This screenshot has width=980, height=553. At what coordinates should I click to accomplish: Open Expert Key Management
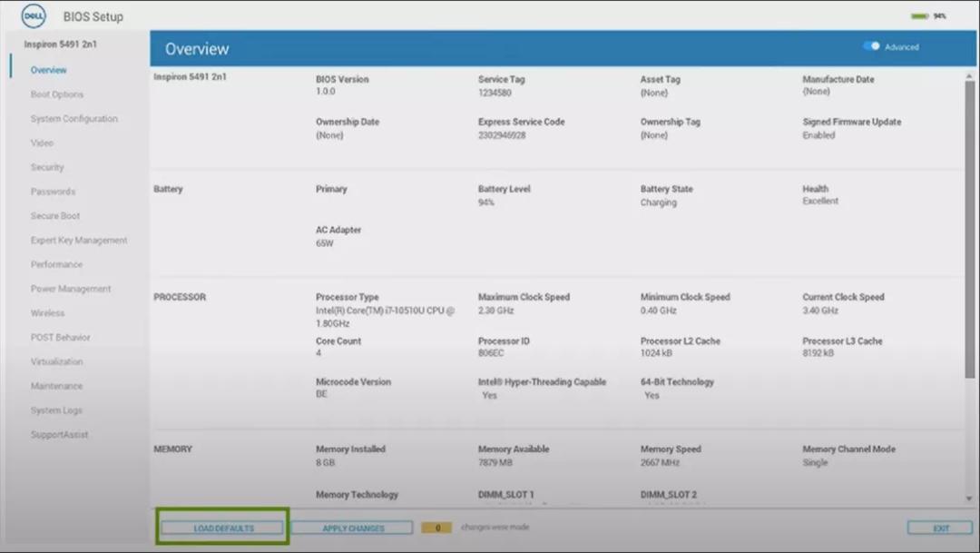click(x=79, y=241)
